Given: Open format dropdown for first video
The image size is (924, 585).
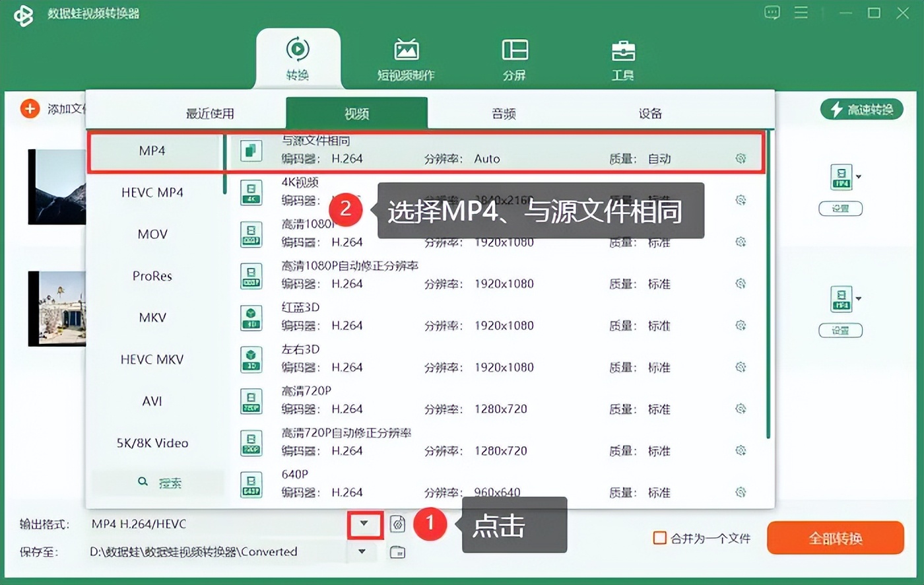Looking at the screenshot, I should coord(859,177).
